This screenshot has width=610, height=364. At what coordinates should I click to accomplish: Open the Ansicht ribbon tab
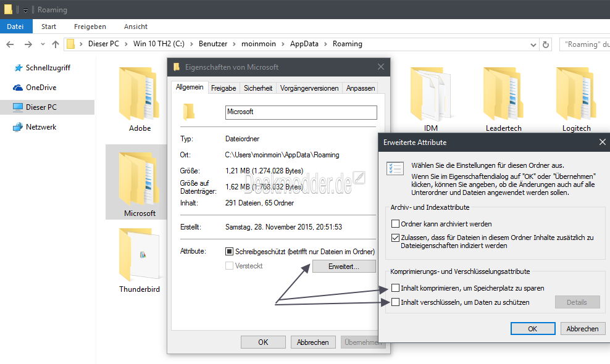click(x=135, y=27)
